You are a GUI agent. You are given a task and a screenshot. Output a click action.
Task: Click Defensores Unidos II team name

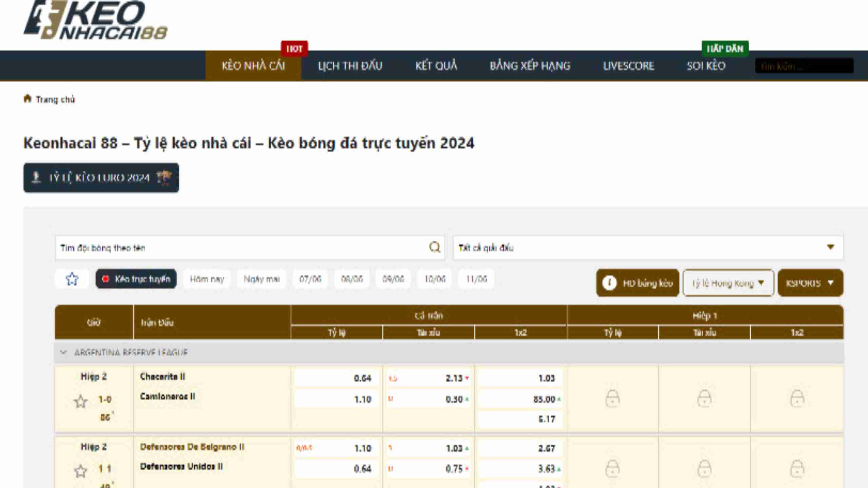click(x=181, y=466)
